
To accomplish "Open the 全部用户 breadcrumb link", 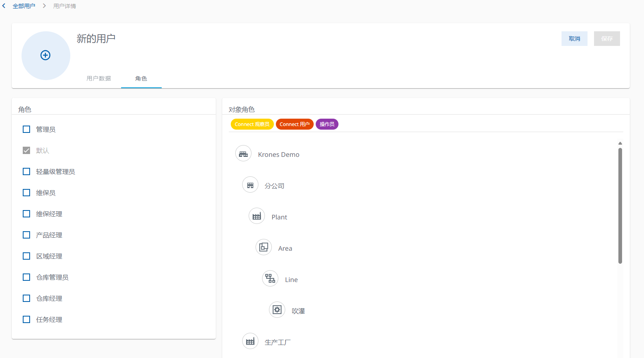I will [x=24, y=6].
